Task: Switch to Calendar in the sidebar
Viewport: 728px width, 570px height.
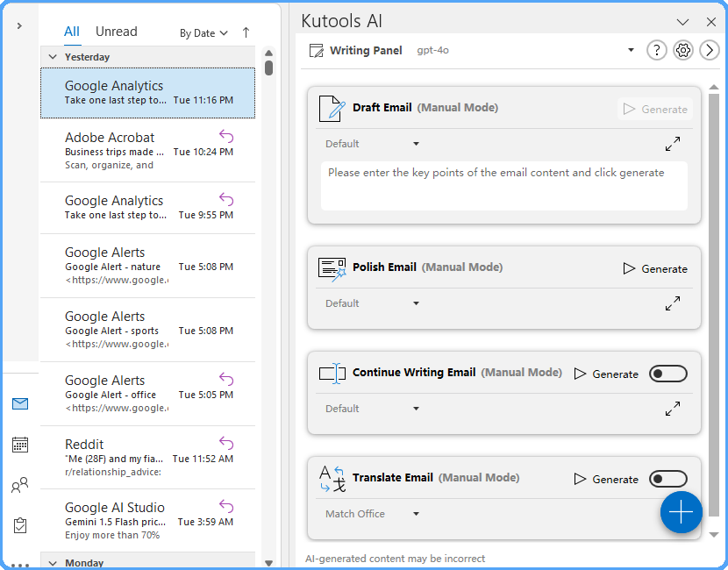Action: click(x=19, y=445)
